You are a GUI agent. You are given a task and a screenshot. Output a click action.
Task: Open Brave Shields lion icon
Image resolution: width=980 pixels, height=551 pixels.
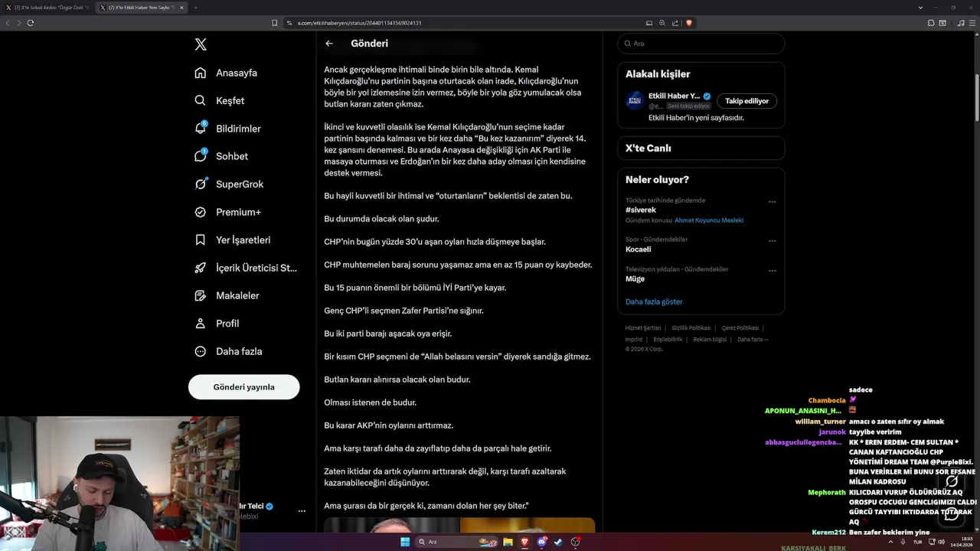(689, 23)
